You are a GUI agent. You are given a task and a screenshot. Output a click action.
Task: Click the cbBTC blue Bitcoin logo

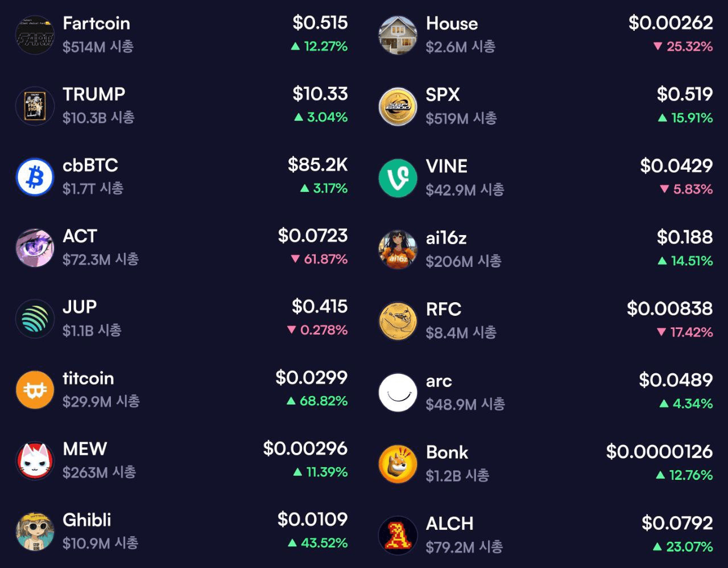(x=35, y=177)
